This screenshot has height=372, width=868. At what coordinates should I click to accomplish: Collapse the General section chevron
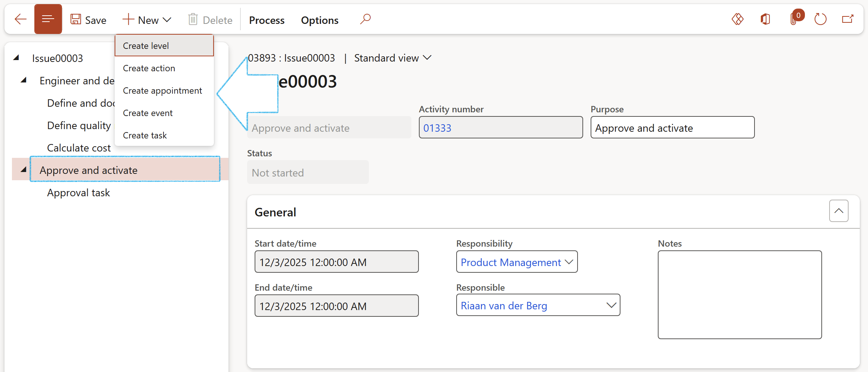(839, 211)
